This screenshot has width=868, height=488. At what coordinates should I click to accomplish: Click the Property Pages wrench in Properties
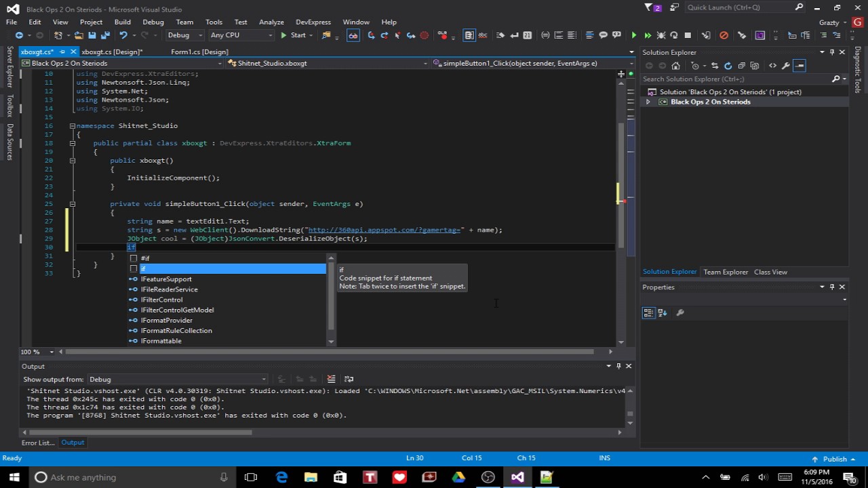[x=680, y=312]
